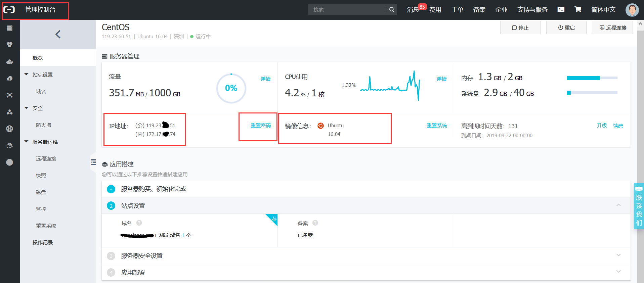Expand the 服务器安全设置 section
This screenshot has width=644, height=283.
(618, 255)
